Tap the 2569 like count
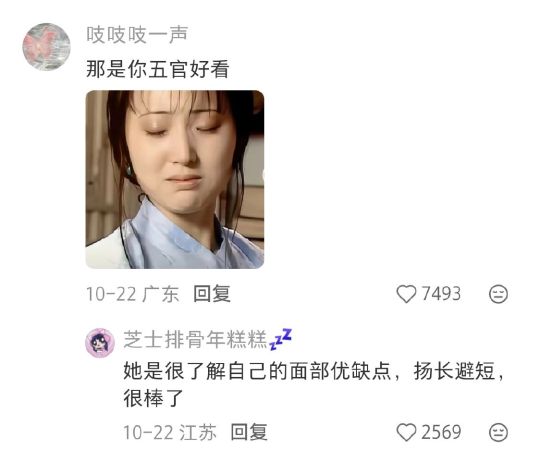This screenshot has width=540, height=461. 441,432
